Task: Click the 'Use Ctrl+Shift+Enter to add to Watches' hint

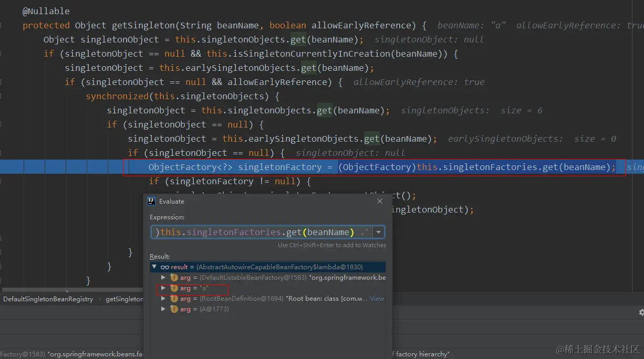Action: 332,245
